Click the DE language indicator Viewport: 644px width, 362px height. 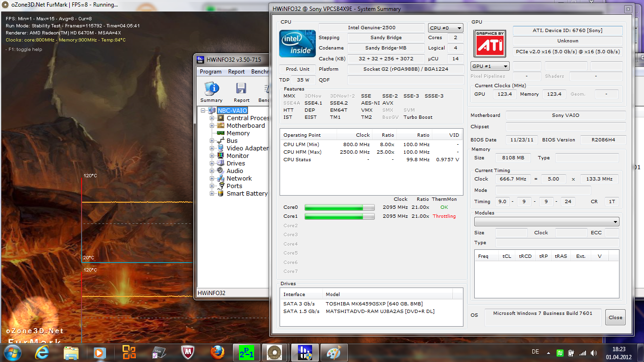pos(535,352)
